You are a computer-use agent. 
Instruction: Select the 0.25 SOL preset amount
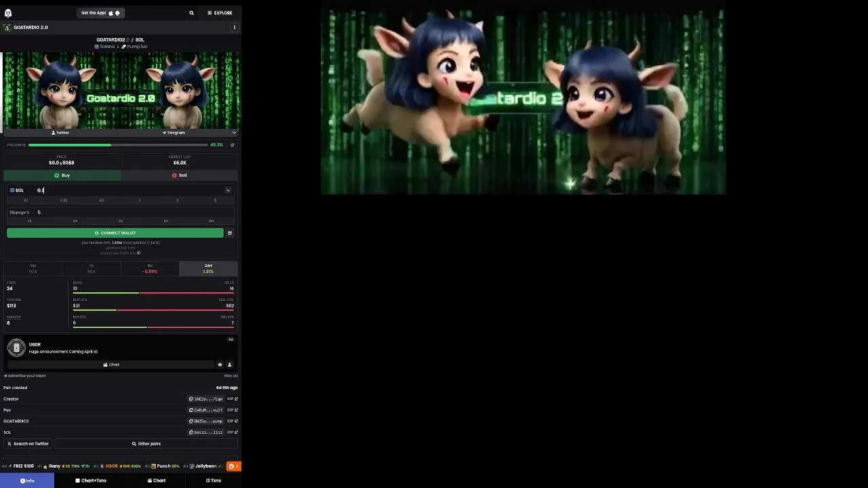point(64,201)
